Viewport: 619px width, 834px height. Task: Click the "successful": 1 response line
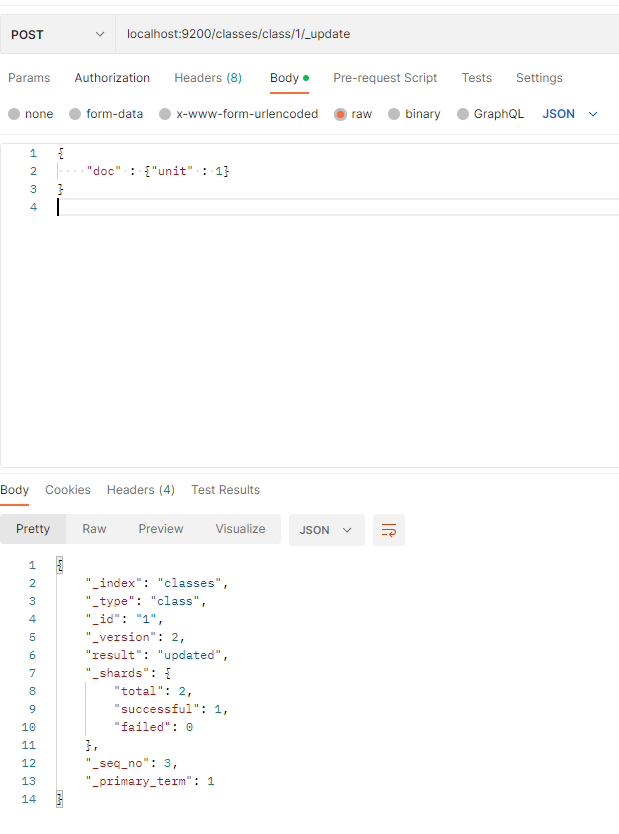click(x=171, y=710)
